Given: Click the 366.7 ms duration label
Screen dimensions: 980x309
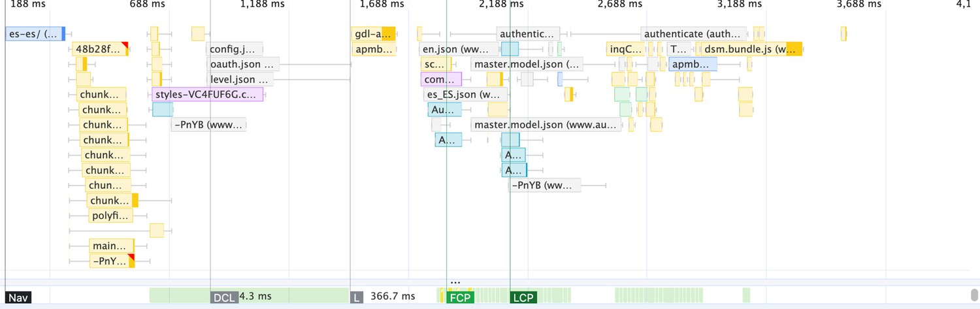Looking at the screenshot, I should (393, 297).
